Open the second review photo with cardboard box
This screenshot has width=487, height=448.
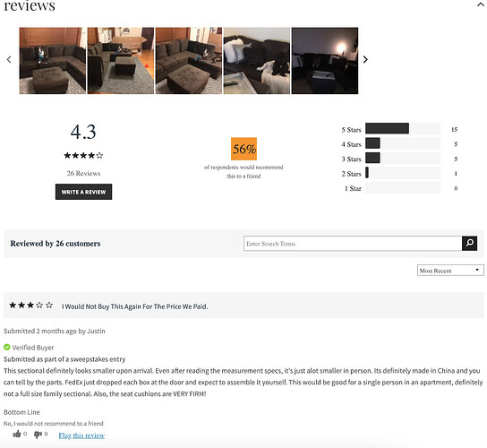[121, 61]
